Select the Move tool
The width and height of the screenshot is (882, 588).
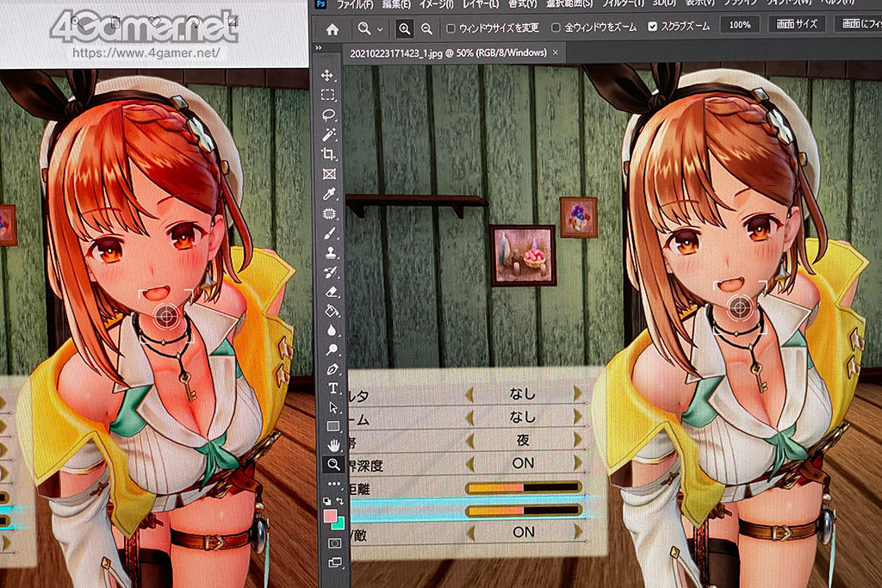tap(328, 75)
